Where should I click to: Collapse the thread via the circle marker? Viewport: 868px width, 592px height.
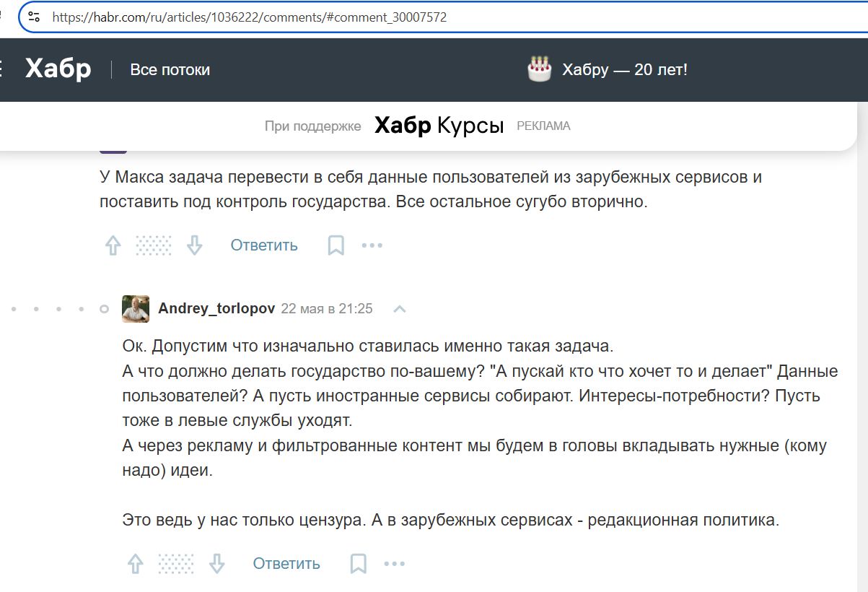[104, 309]
